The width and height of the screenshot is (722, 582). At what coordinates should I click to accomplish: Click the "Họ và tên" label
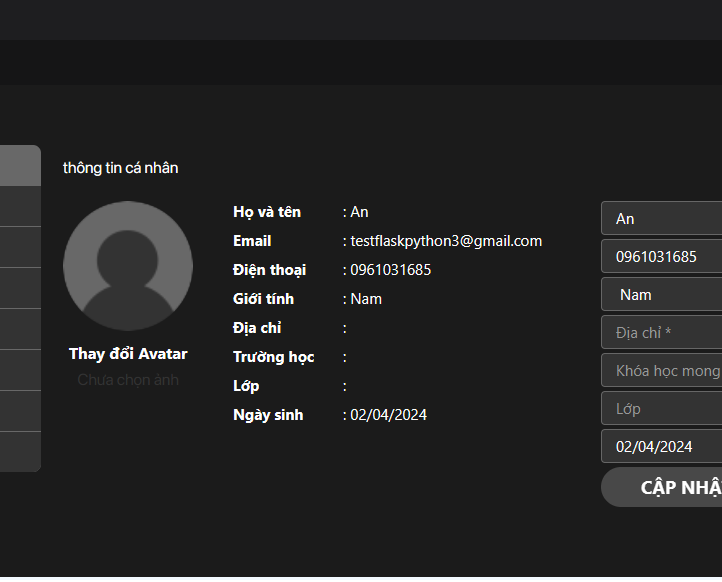266,212
